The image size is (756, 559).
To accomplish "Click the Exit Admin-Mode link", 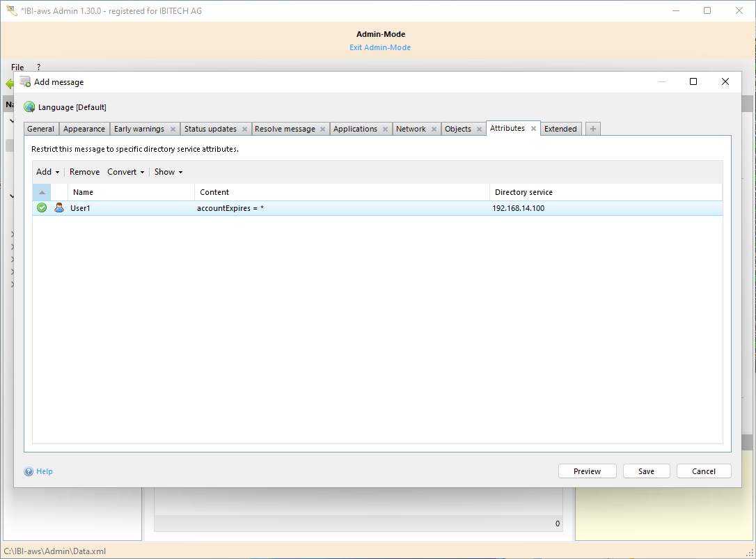I will click(x=379, y=47).
